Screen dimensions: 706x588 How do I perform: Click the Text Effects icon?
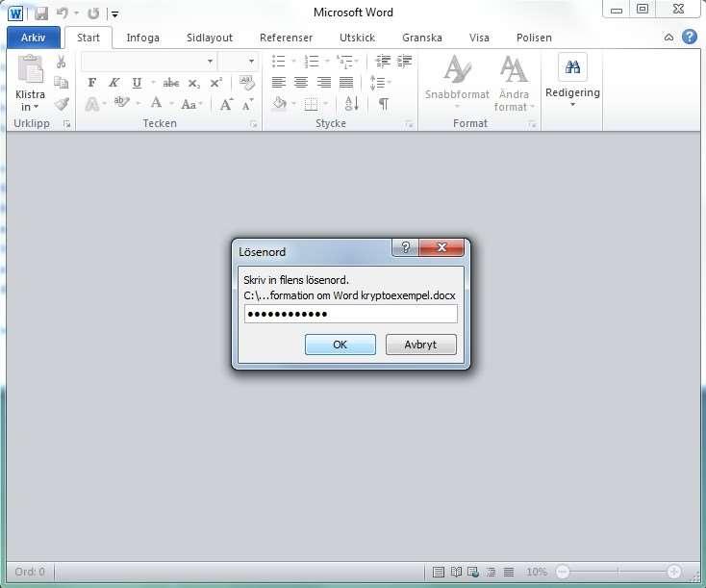[92, 104]
